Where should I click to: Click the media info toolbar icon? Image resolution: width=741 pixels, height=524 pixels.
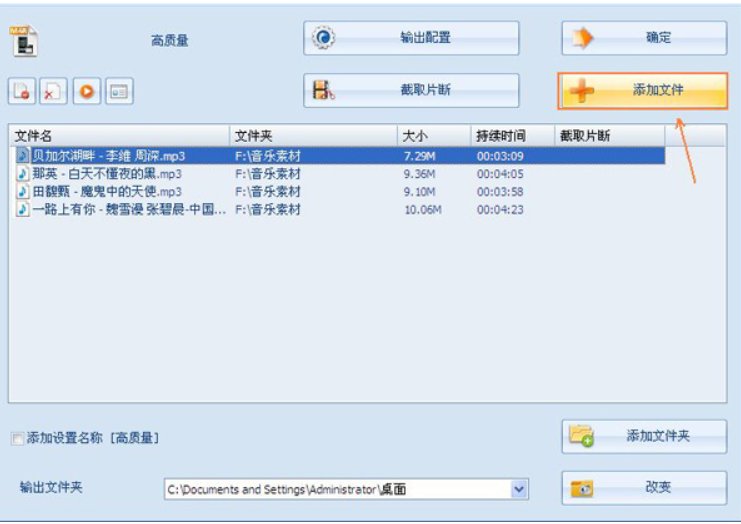tap(119, 91)
